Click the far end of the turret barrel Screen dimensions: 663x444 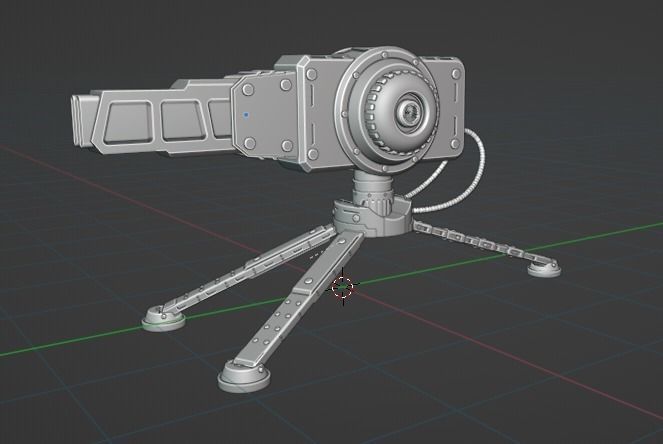[x=83, y=120]
